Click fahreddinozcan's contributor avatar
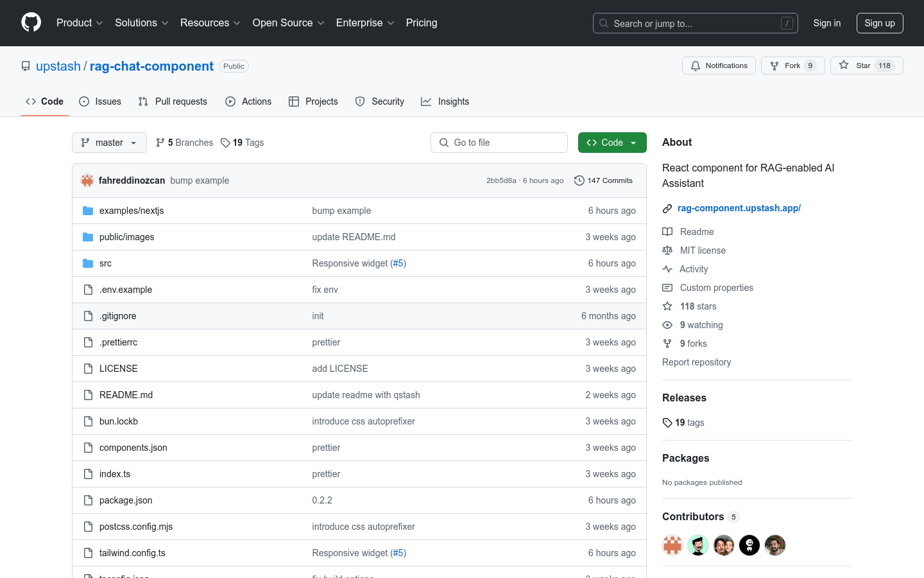The image size is (924, 578). (672, 545)
